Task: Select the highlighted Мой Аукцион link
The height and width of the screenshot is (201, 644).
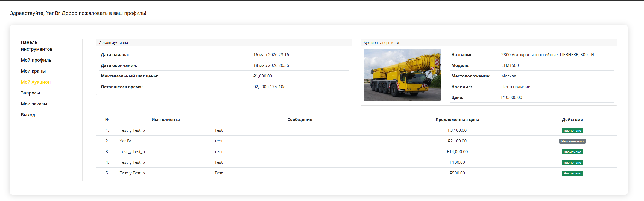Action: click(x=36, y=82)
